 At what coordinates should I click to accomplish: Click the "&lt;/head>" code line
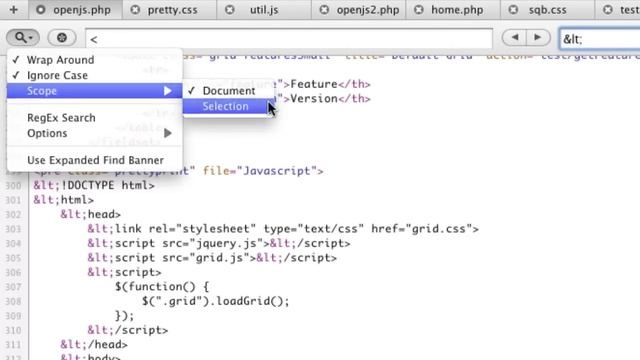pyautogui.click(x=94, y=344)
